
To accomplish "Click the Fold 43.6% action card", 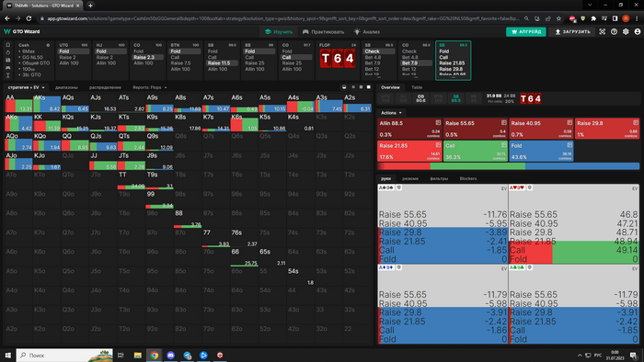I will coord(541,151).
